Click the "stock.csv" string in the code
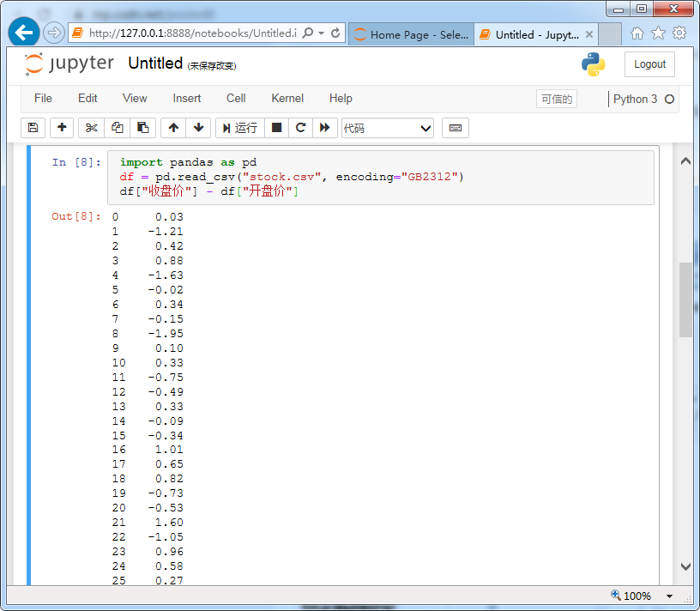700x611 pixels. point(281,177)
